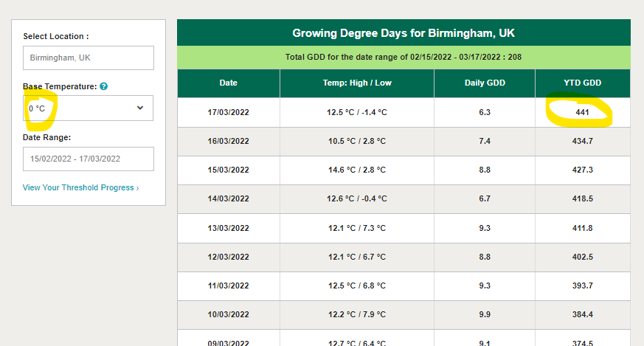Image resolution: width=644 pixels, height=346 pixels.
Task: Open the Date Range field
Action: [88, 159]
